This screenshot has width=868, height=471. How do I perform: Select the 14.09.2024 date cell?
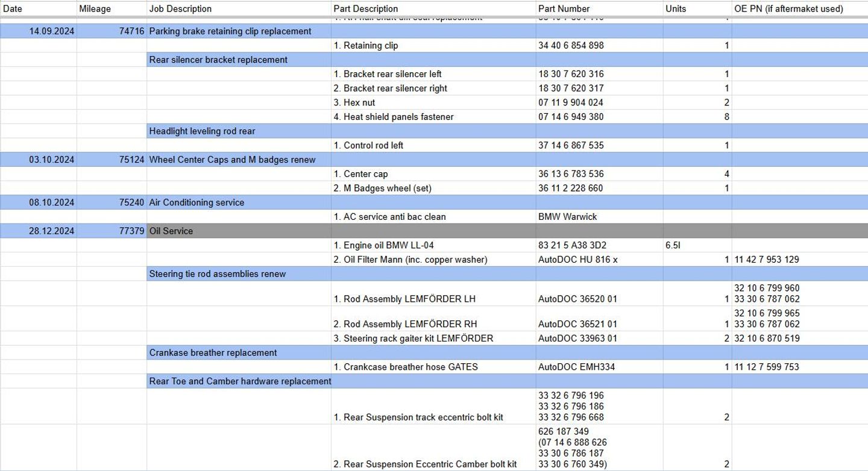[52, 31]
